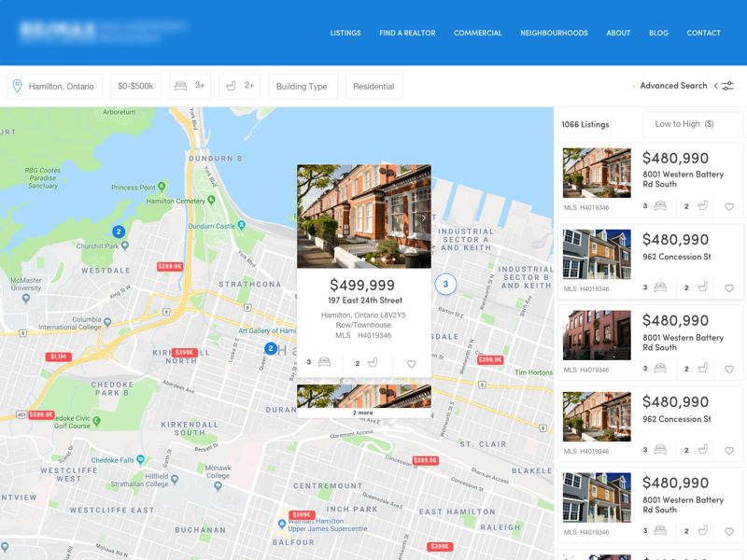Screen dimensions: 747x560
Task: Select the bathtub icon in the 2+ filter
Action: pyautogui.click(x=231, y=85)
